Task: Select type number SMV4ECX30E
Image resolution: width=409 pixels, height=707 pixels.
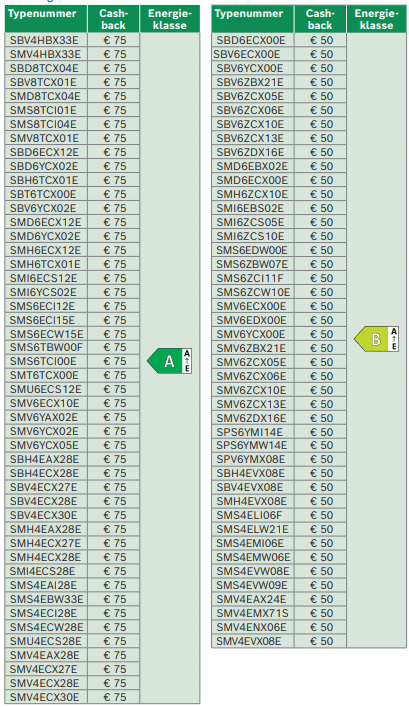Action: coord(44,697)
